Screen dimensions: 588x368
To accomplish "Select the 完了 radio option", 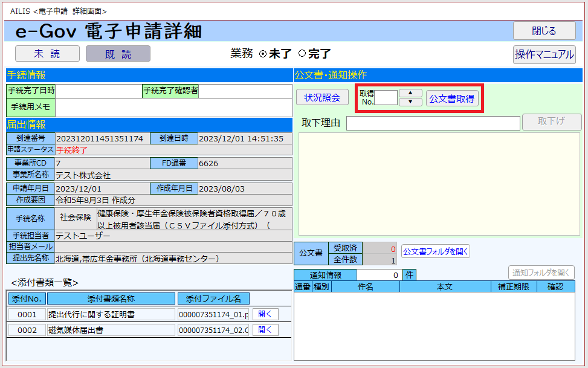I will [x=302, y=54].
